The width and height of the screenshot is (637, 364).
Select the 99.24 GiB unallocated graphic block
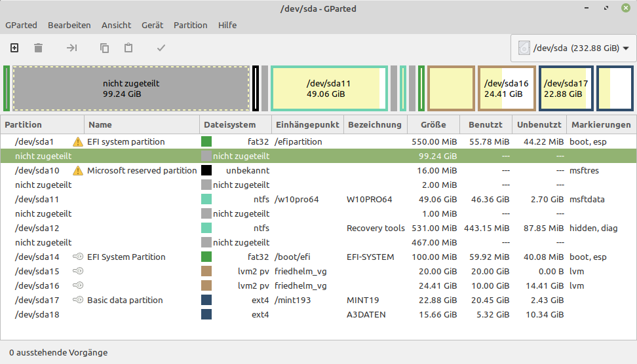click(131, 88)
